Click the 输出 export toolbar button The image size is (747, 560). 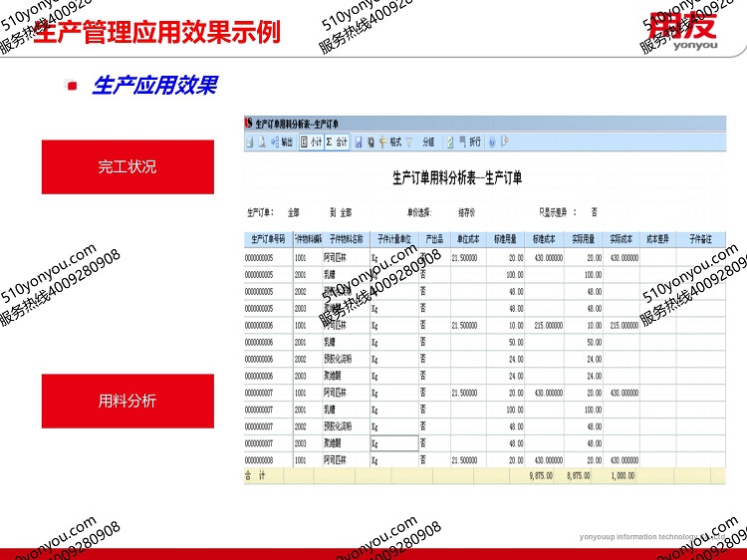click(283, 142)
